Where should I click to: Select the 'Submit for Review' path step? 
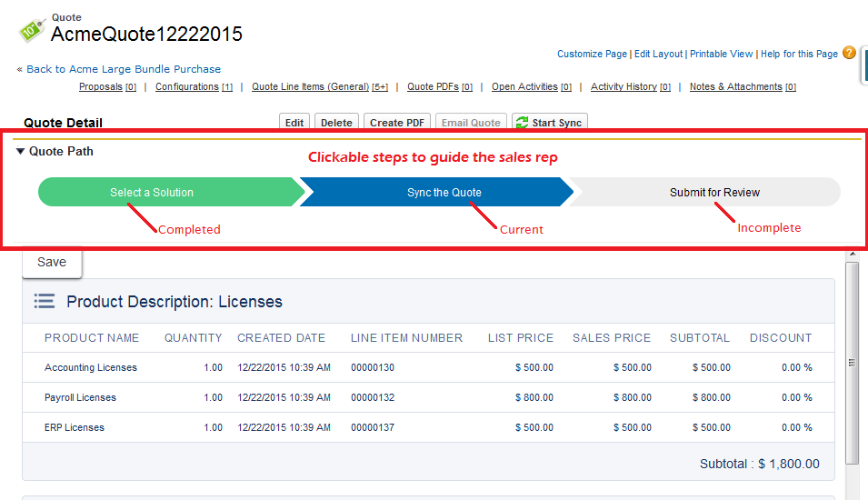pos(705,192)
